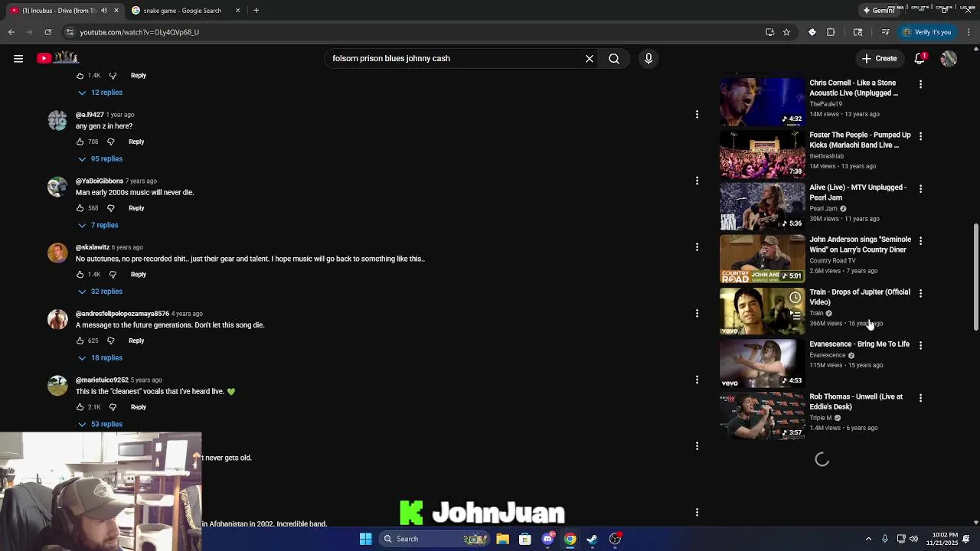Expand 53 replies under cleanest vocals comment

pyautogui.click(x=100, y=424)
